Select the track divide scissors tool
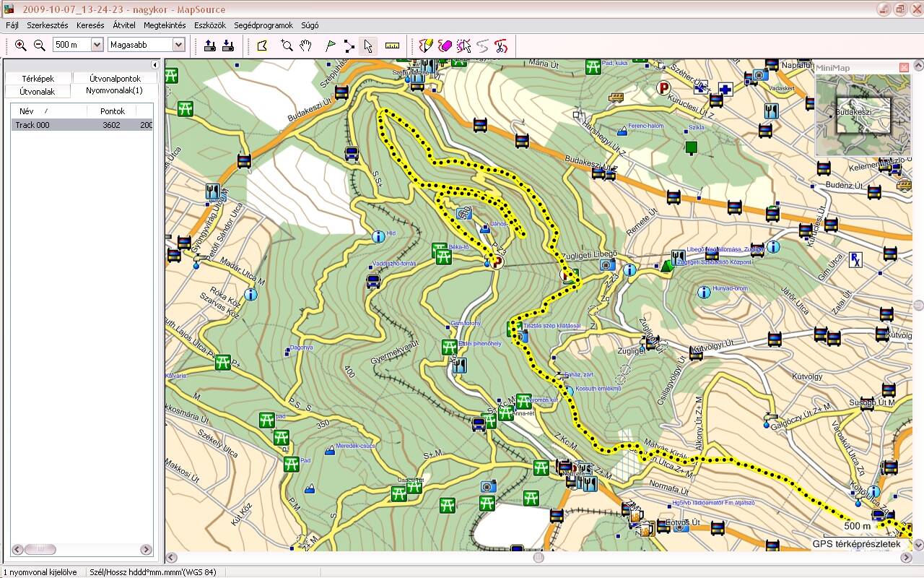 point(501,46)
